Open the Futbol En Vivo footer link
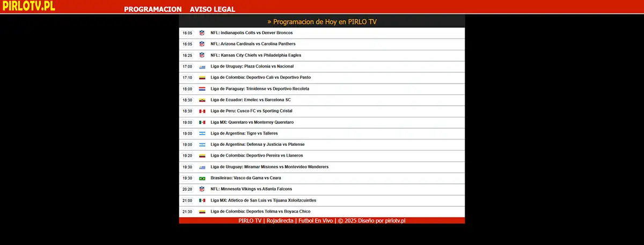Image resolution: width=644 pixels, height=245 pixels. click(x=316, y=220)
